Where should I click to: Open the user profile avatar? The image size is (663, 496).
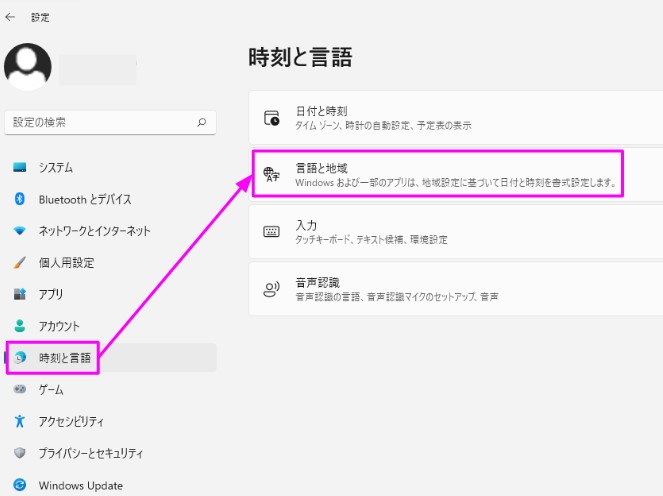click(28, 67)
